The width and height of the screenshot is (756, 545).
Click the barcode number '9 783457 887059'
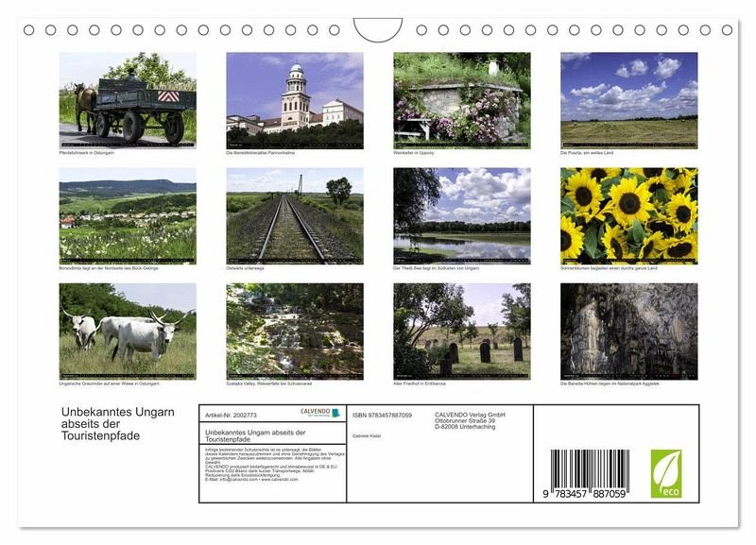point(584,494)
